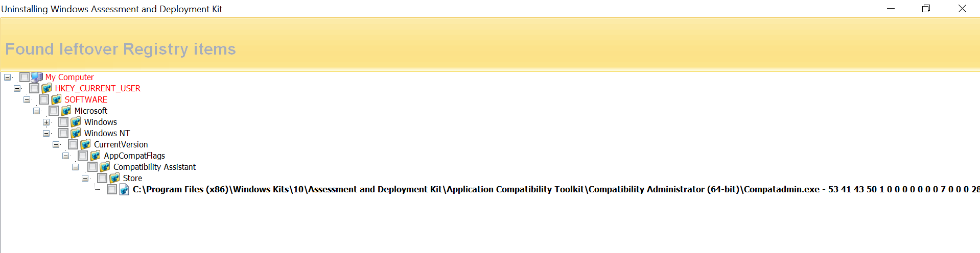
Task: Collapse the Microsoft node
Action: pos(36,111)
